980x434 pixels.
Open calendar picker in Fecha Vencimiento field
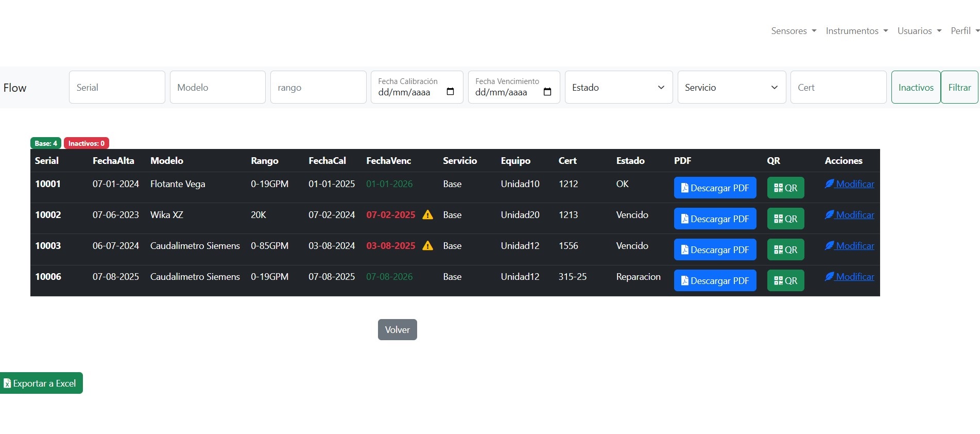pyautogui.click(x=547, y=92)
